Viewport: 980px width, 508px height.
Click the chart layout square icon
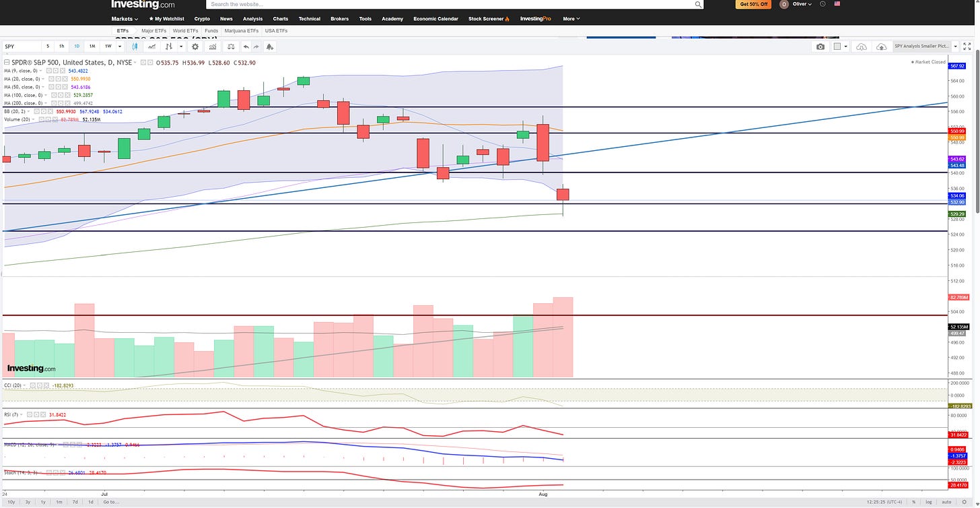(837, 46)
